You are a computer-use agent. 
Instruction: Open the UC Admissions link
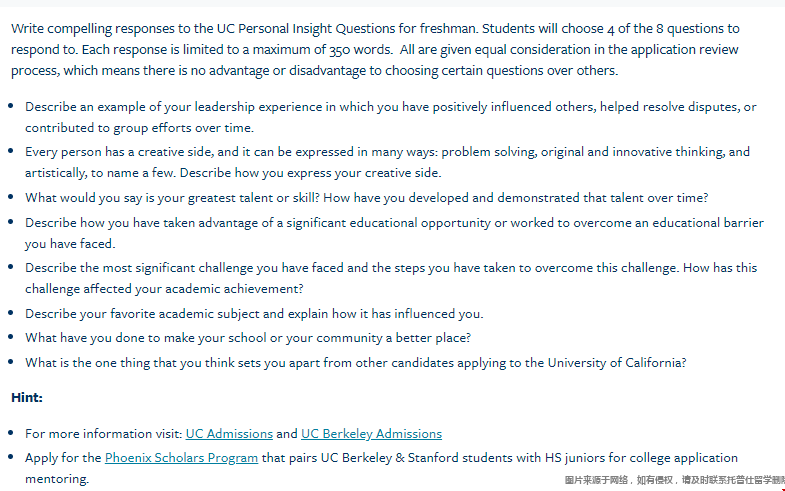click(229, 434)
